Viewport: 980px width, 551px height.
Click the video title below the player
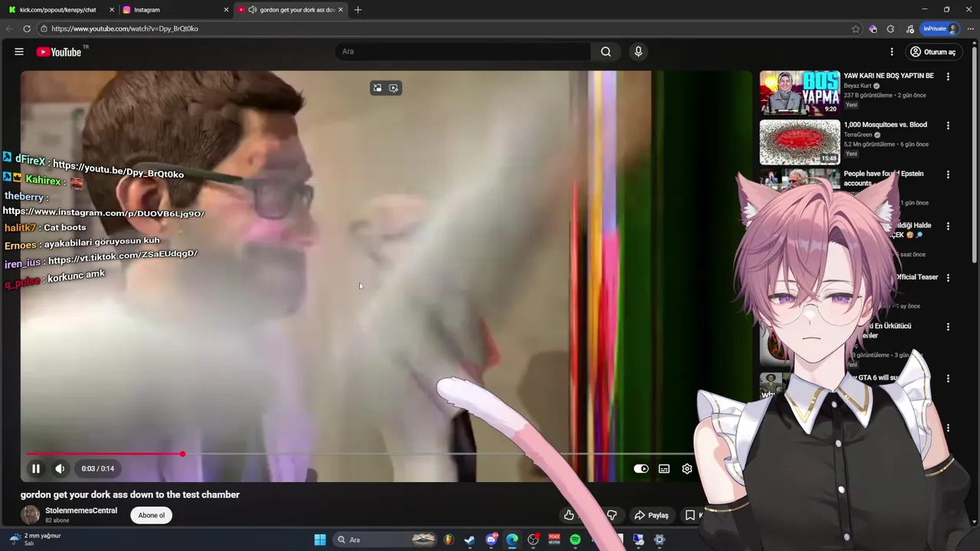tap(130, 494)
